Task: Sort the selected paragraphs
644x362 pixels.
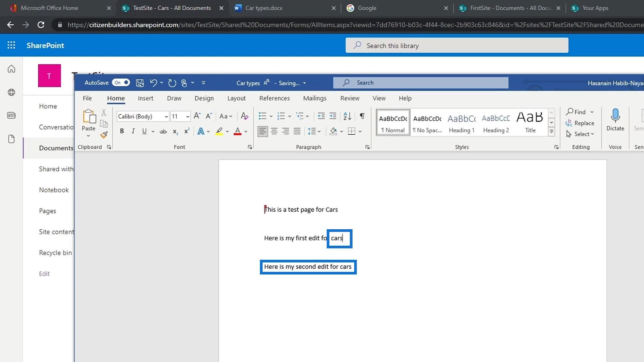Action: pos(347,116)
